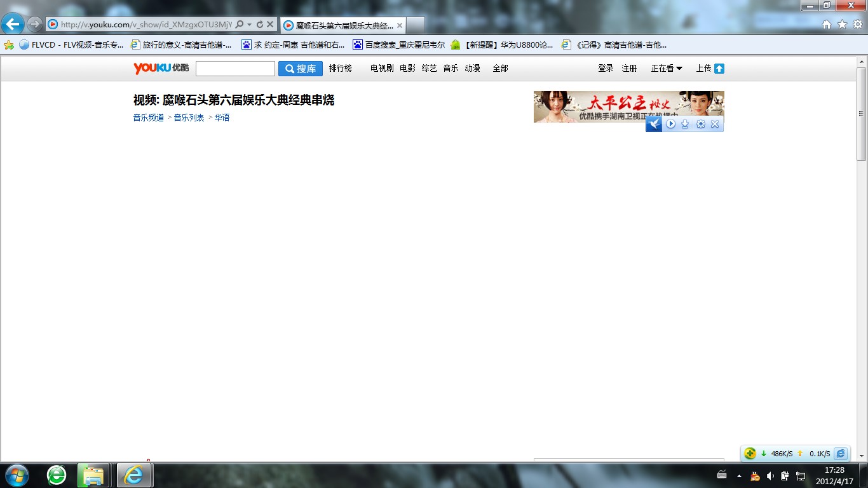The image size is (868, 488).
Task: Click the search magnifier in the address bar
Action: (240, 24)
